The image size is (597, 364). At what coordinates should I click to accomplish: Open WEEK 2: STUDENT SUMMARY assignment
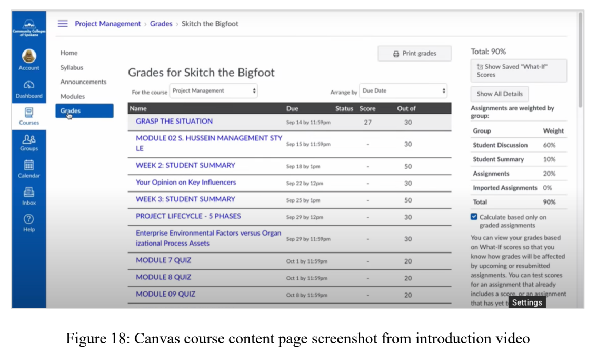(185, 166)
